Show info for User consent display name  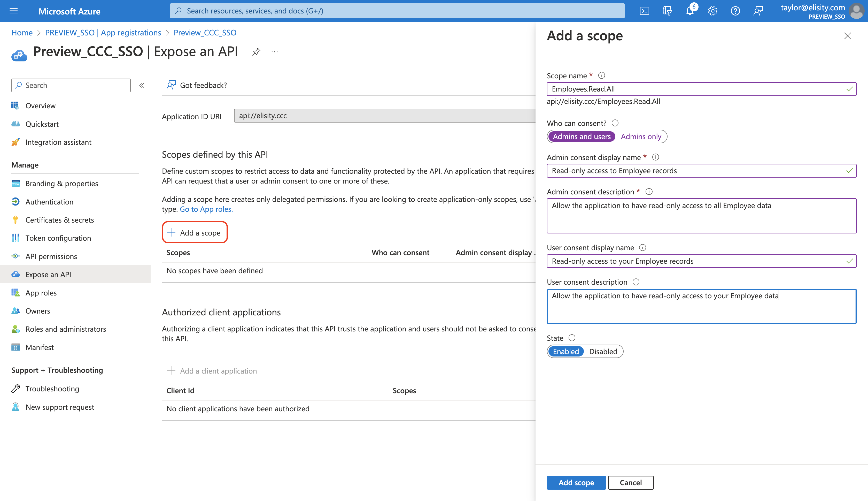point(642,247)
